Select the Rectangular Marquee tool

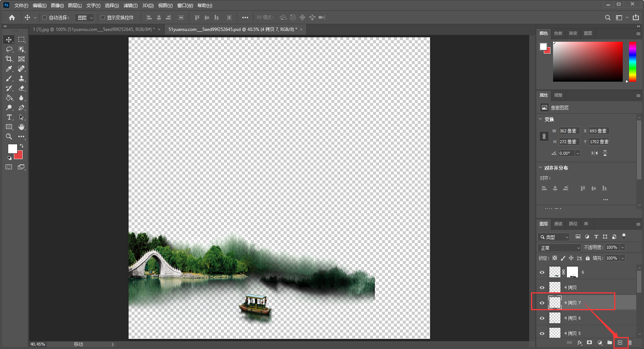(22, 40)
